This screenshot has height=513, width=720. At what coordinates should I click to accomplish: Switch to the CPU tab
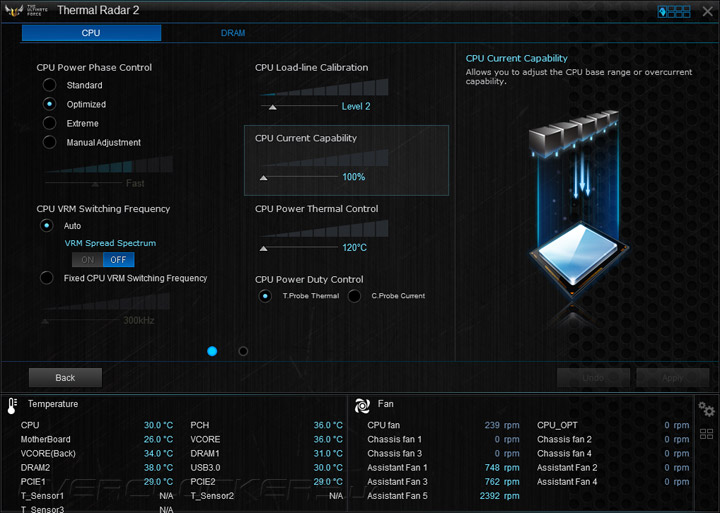[91, 33]
